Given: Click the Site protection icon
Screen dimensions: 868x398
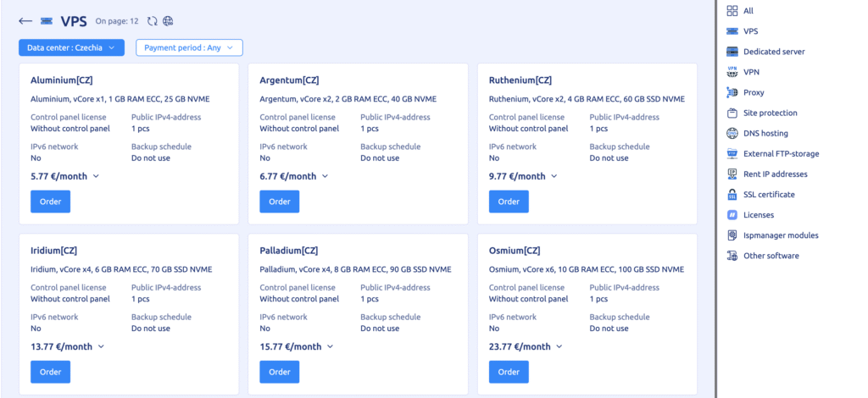Looking at the screenshot, I should tap(732, 113).
